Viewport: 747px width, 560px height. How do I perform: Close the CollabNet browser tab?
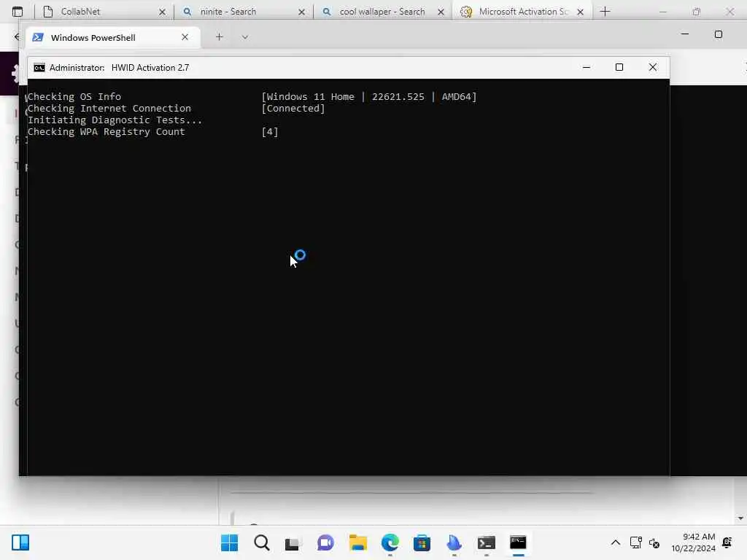coord(162,12)
